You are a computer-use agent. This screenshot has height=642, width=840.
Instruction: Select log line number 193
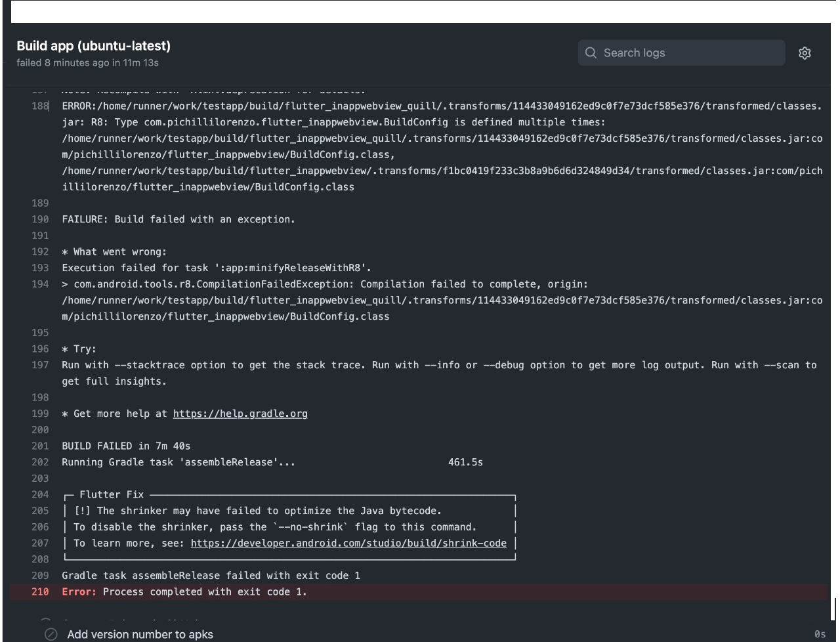pyautogui.click(x=40, y=268)
